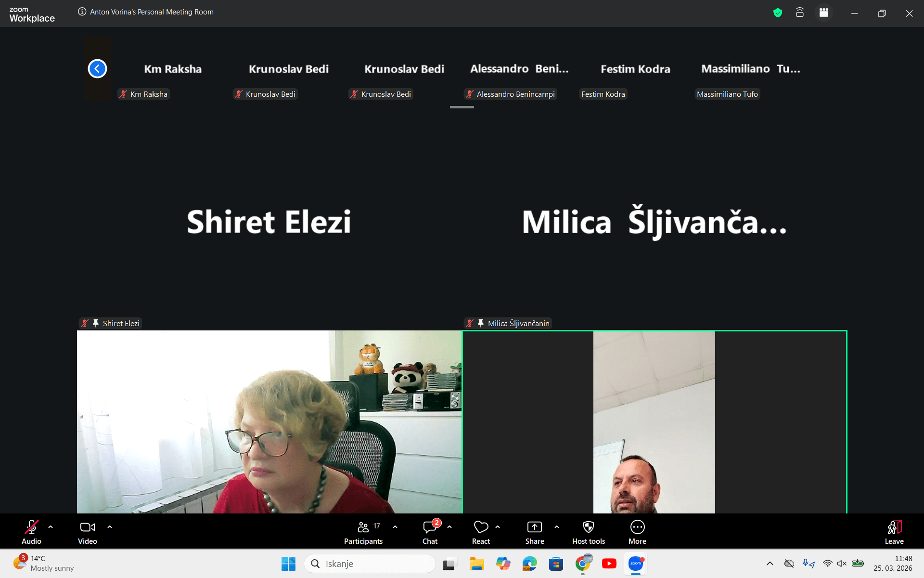Click the green encryption shield icon
This screenshot has width=924, height=578.
pos(778,13)
